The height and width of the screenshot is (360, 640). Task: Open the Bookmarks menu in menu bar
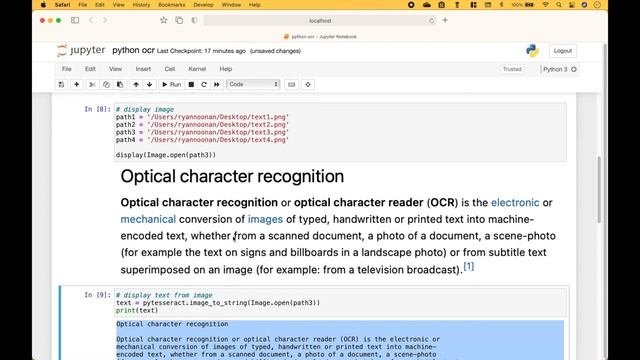click(x=172, y=5)
